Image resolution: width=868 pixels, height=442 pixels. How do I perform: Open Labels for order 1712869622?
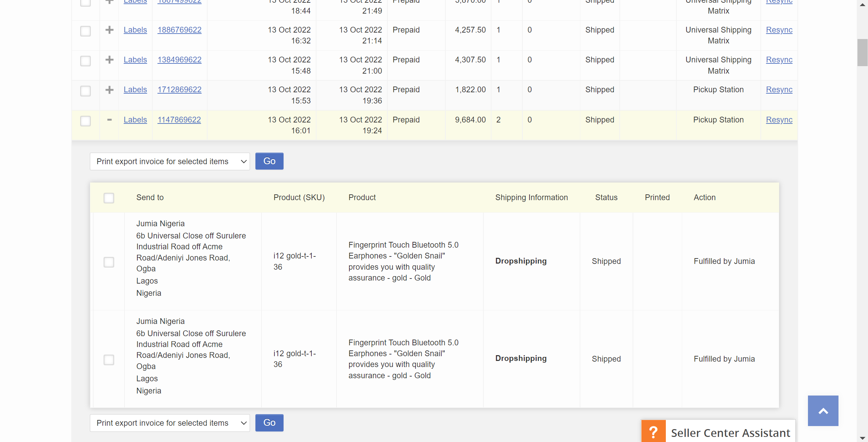point(135,90)
